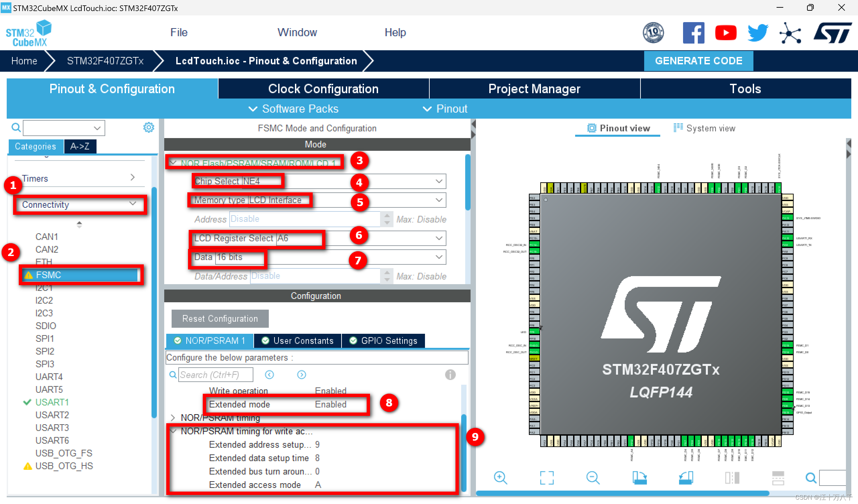Open the File menu
The width and height of the screenshot is (858, 504).
pyautogui.click(x=179, y=33)
